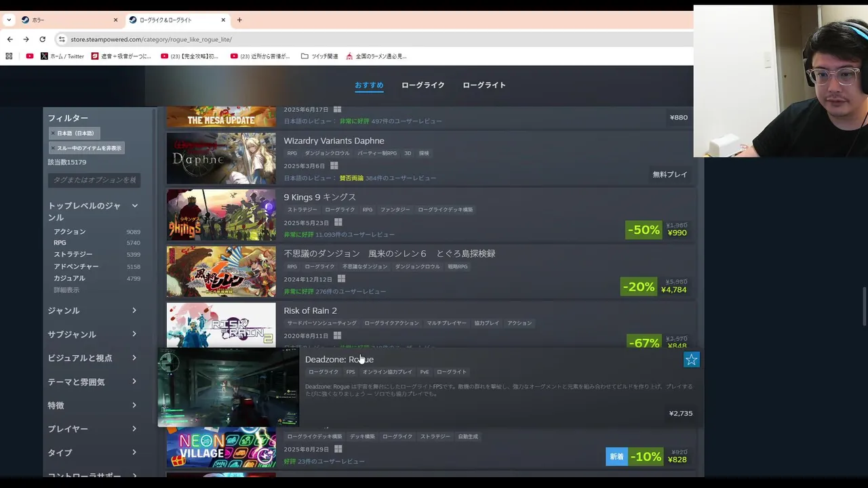Close the ローグライク＆ローグライト tab

tap(222, 20)
